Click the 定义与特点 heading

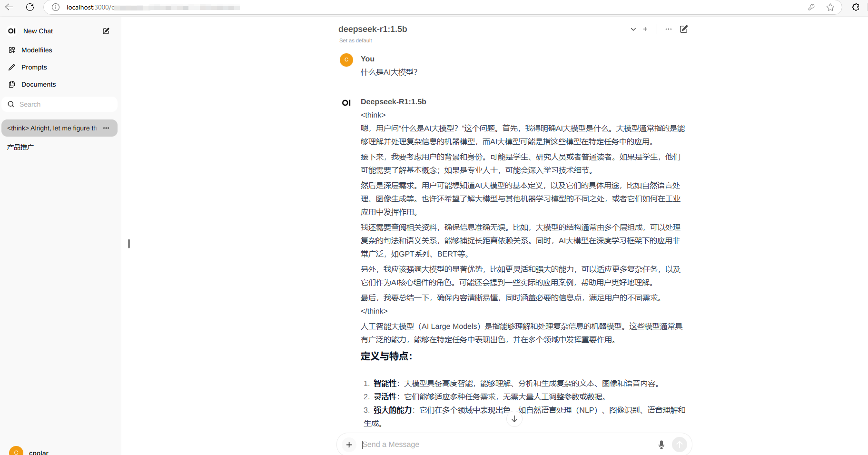coord(386,356)
